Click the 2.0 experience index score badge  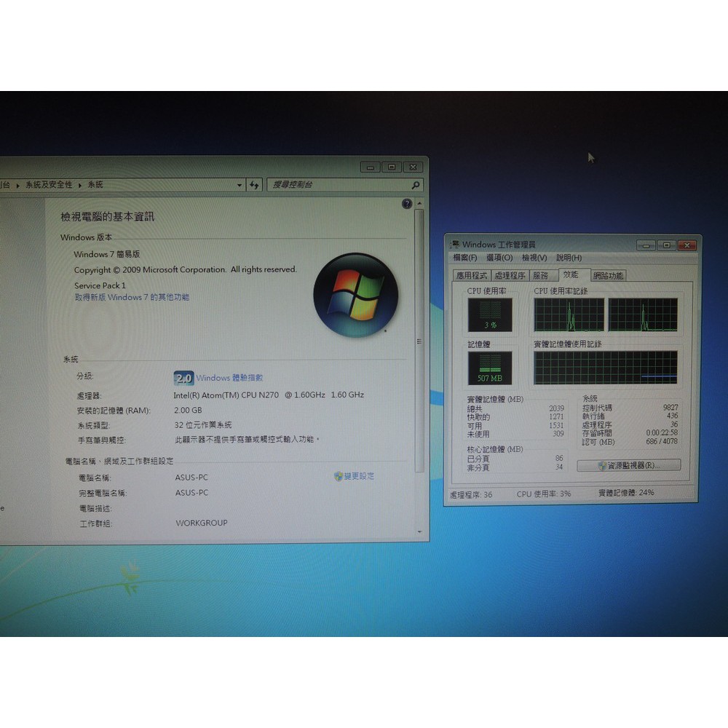[x=183, y=378]
